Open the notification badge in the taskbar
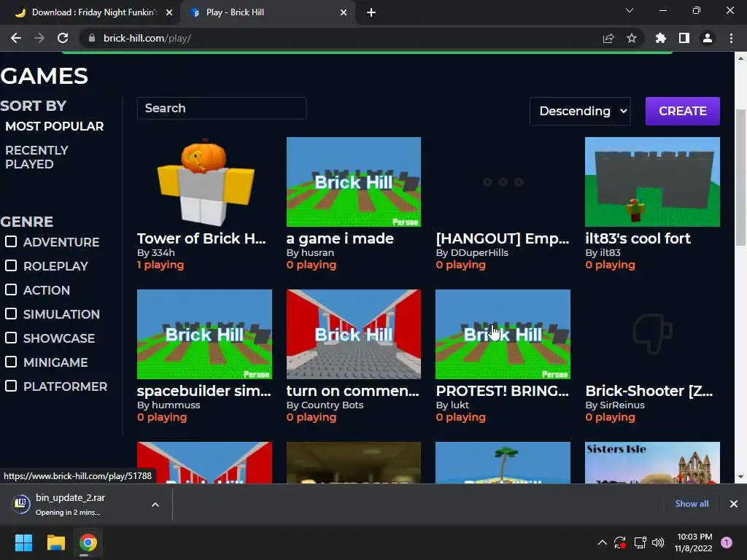The height and width of the screenshot is (560, 747). pos(727,542)
